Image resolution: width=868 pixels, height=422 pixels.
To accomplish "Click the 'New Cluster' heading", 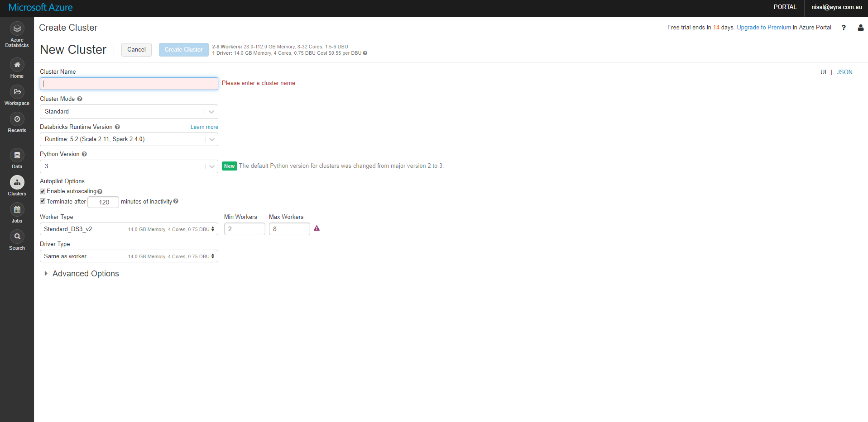I will coord(73,50).
